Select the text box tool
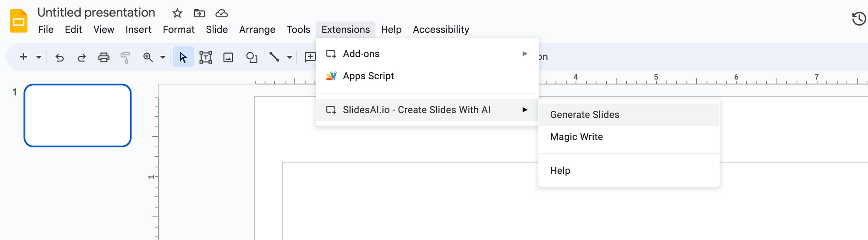 click(206, 57)
